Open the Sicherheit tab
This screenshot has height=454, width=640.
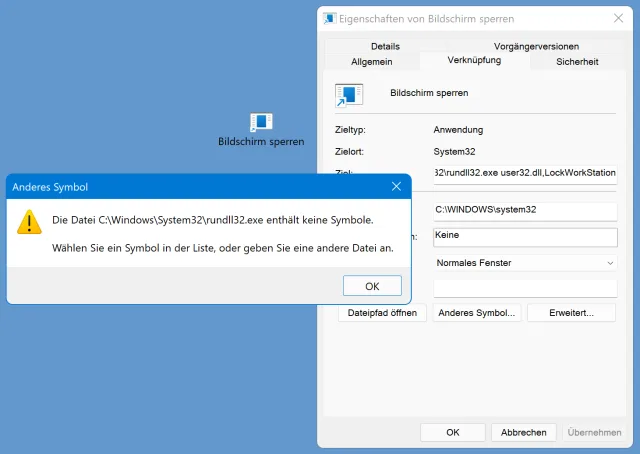click(577, 62)
